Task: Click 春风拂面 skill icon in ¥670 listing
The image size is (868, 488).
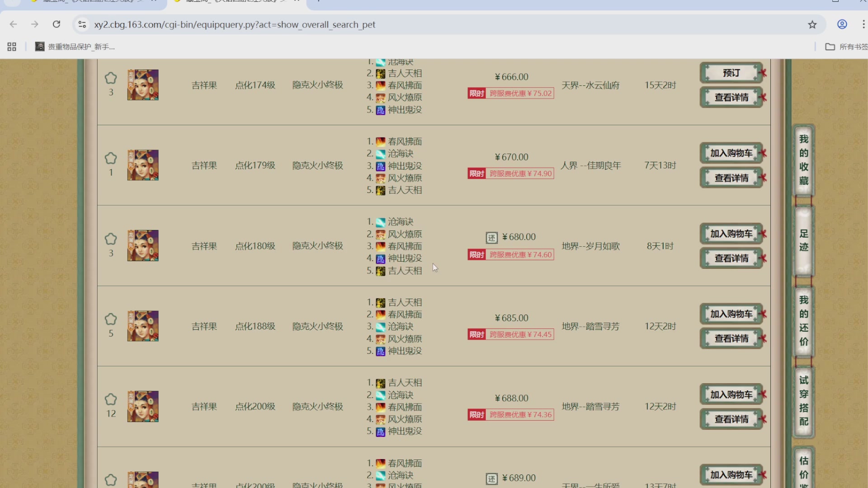Action: (381, 142)
